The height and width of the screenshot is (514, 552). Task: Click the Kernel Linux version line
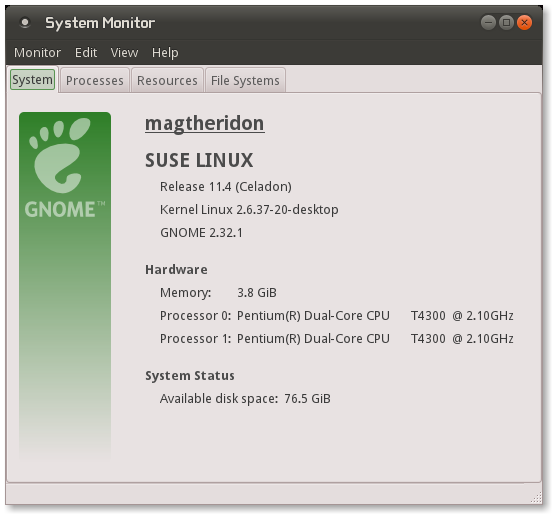pos(249,209)
